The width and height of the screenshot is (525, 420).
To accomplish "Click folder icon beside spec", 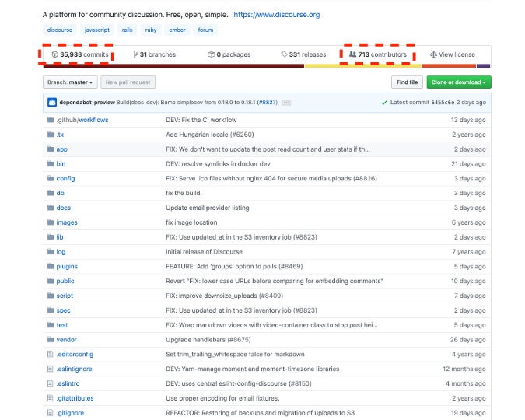I will tap(51, 310).
